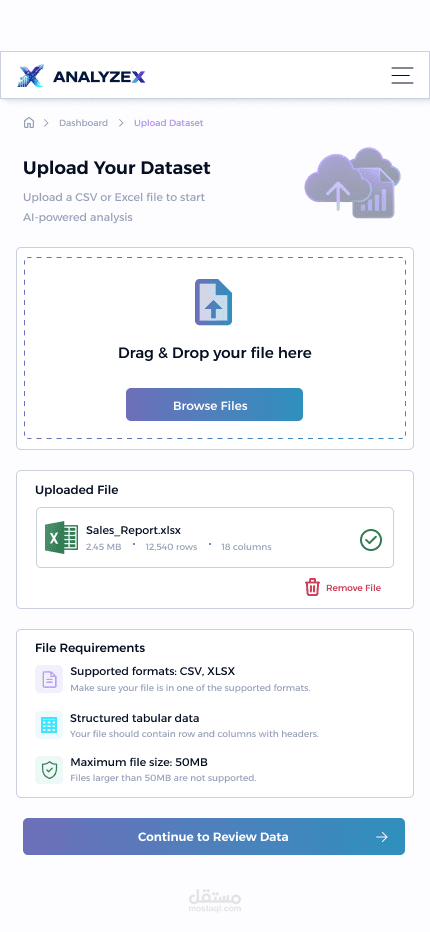
Task: Click the 18 columns text
Action: point(246,547)
